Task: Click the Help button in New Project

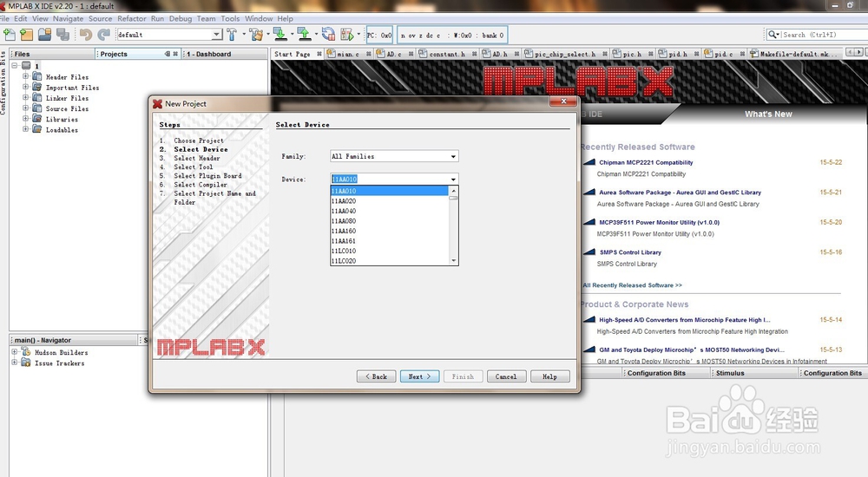Action: click(x=549, y=376)
